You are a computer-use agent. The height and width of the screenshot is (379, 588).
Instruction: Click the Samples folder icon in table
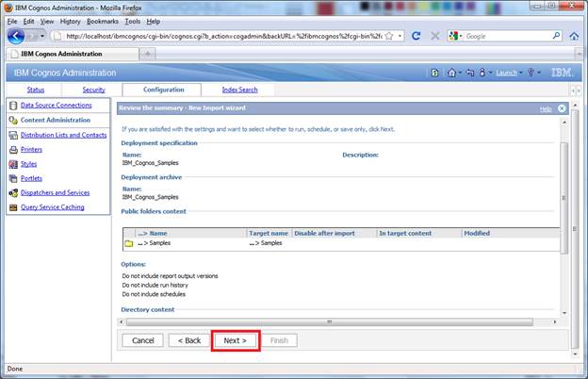(x=129, y=243)
